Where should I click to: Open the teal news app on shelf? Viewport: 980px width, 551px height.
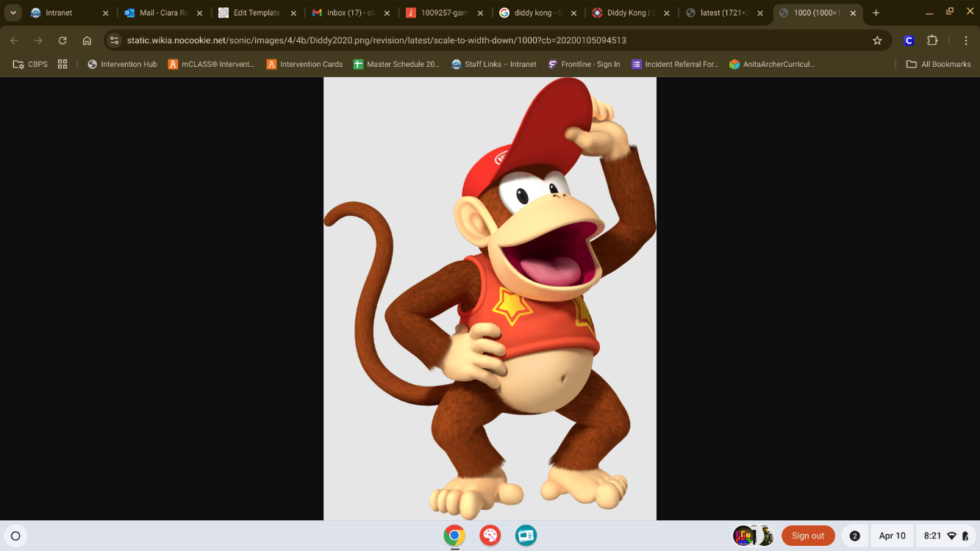(526, 536)
